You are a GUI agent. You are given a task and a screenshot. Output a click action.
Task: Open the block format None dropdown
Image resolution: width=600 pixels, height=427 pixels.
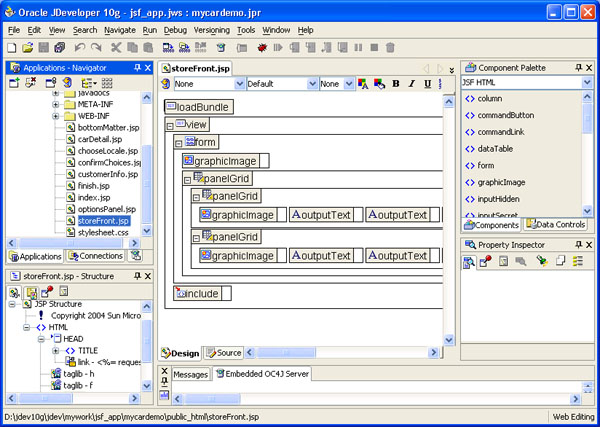pyautogui.click(x=240, y=84)
